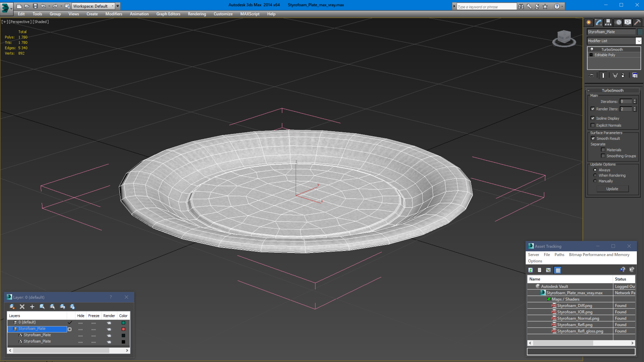Screen dimensions: 644x362
Task: Click the binoculars search icon in title bar
Action: click(x=521, y=6)
